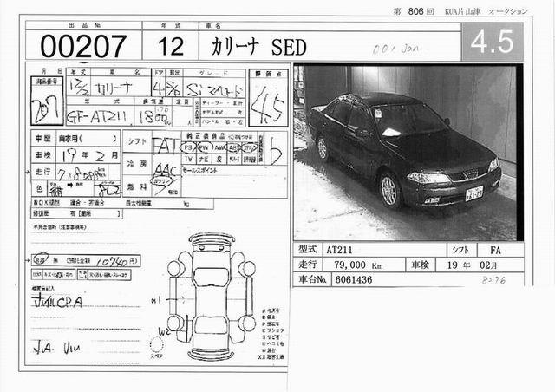Image resolution: width=555 pixels, height=392 pixels.
Task: Click the printed model code AT211
Action: click(339, 250)
